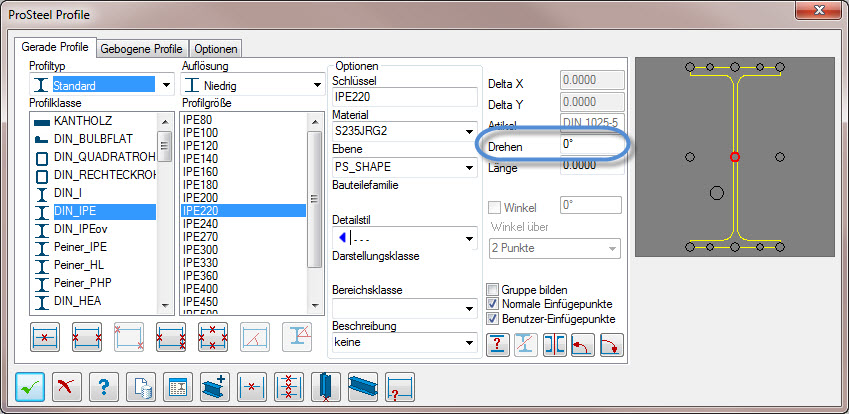Click the three stacked red X's icon
The width and height of the screenshot is (849, 414).
[289, 387]
